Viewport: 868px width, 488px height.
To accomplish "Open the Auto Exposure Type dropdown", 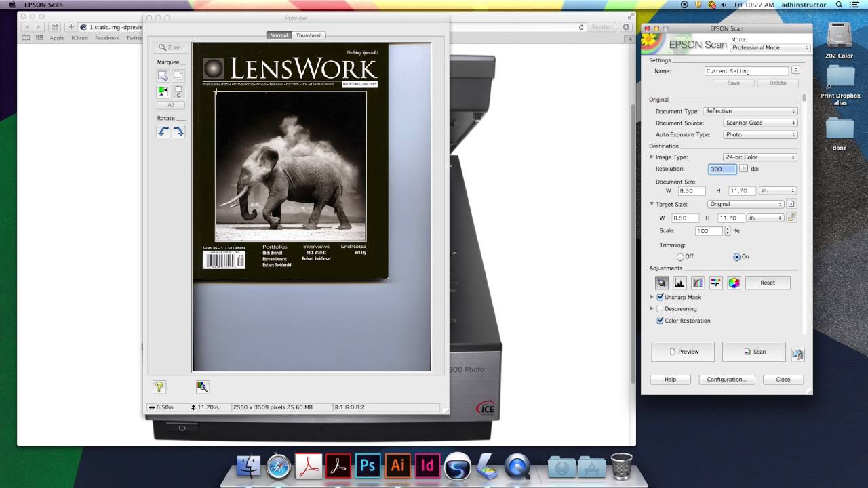I will 760,134.
